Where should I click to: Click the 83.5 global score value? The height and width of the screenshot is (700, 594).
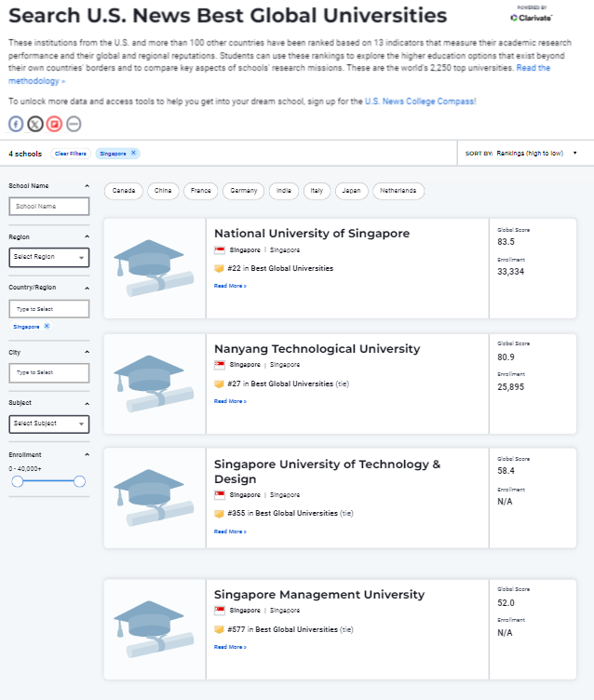[506, 242]
